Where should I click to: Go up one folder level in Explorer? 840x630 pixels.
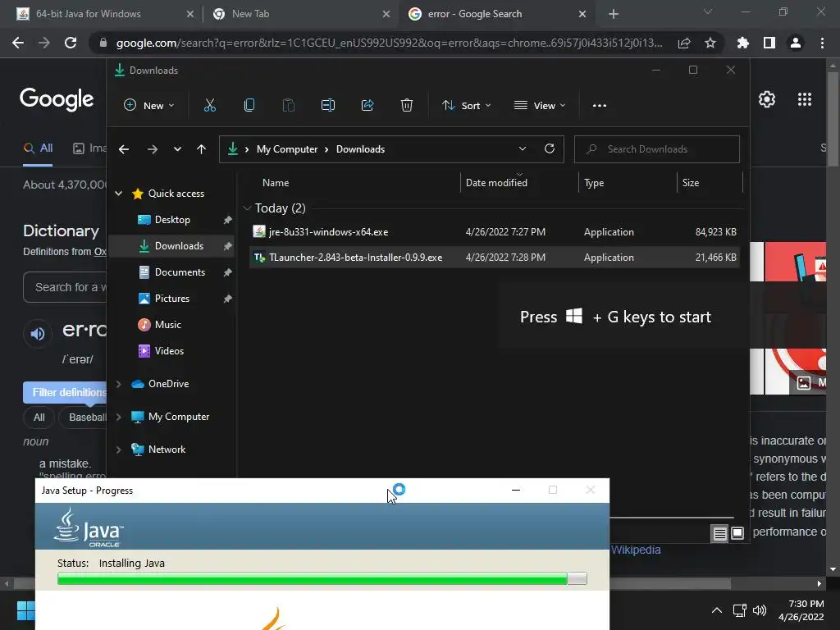click(202, 149)
